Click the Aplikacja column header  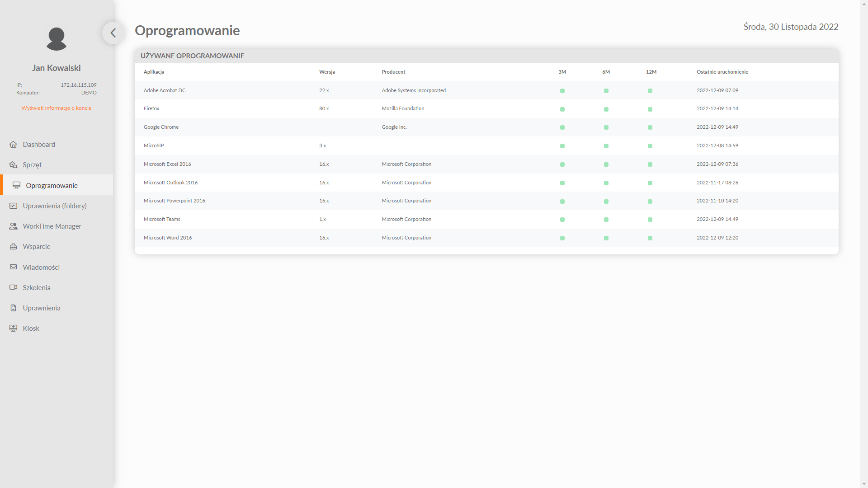click(154, 72)
